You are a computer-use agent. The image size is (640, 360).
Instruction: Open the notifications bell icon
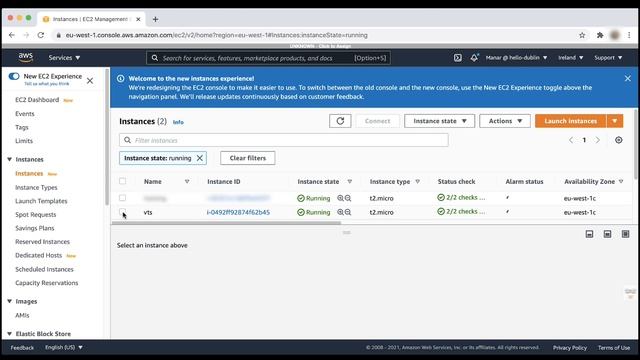[x=474, y=58]
